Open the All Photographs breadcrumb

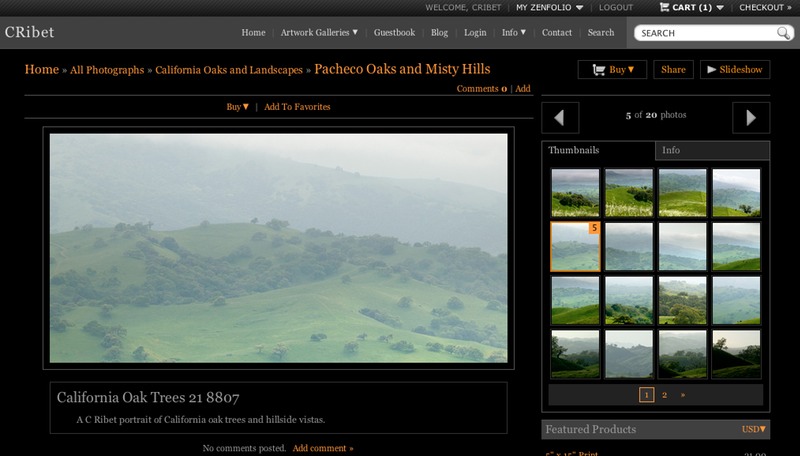(107, 70)
